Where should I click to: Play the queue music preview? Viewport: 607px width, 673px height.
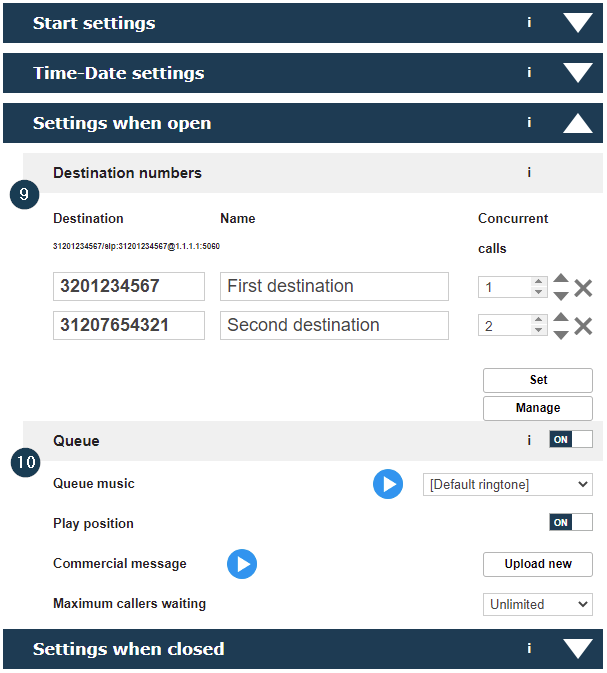point(388,484)
